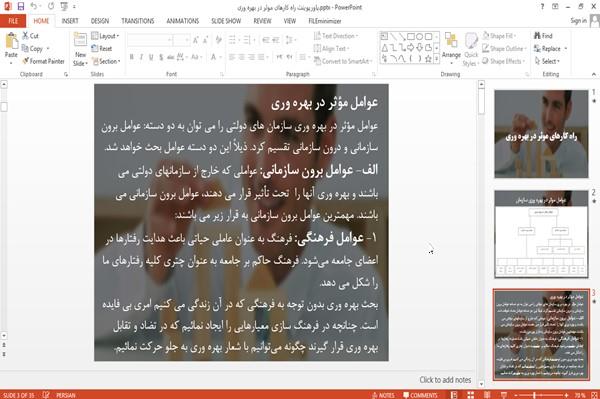Screen dimensions: 600x399
Task: Open the FILE tab
Action: pyautogui.click(x=13, y=21)
